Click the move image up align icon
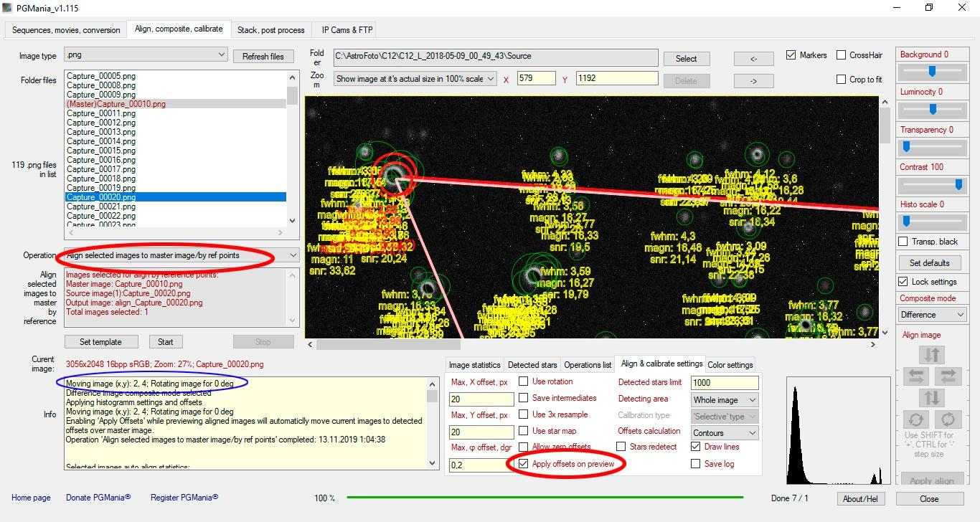Image resolution: width=980 pixels, height=522 pixels. point(932,354)
